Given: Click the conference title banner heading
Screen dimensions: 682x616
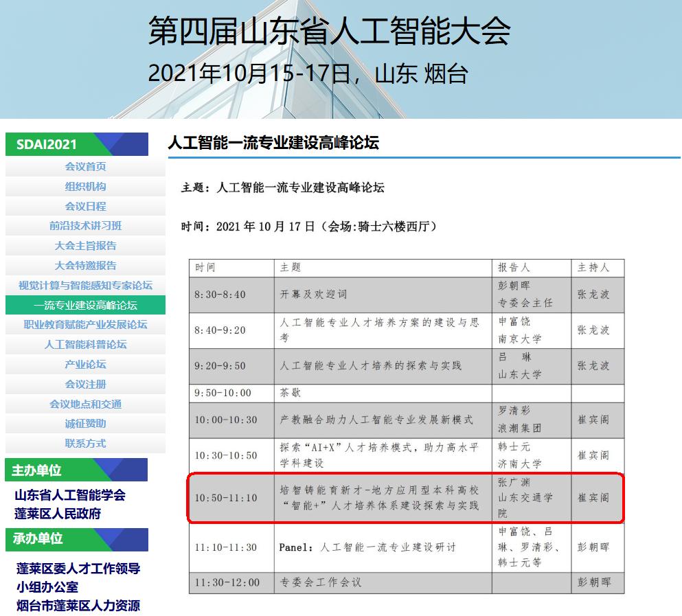Looking at the screenshot, I should 329,32.
